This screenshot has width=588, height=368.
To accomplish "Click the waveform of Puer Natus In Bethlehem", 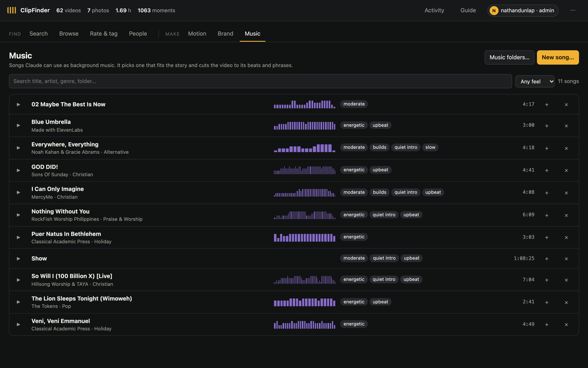I will click(x=305, y=237).
